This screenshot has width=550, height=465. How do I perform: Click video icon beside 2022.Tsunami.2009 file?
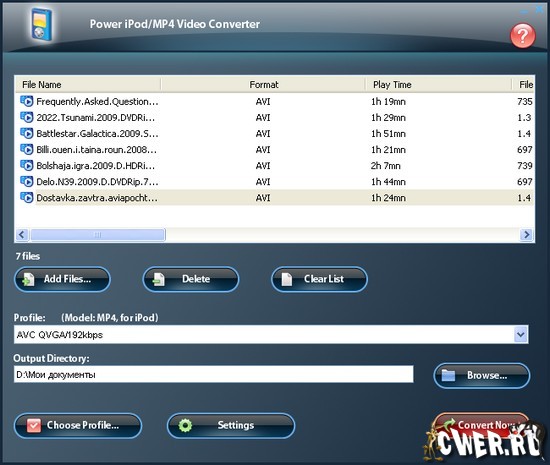pyautogui.click(x=27, y=117)
